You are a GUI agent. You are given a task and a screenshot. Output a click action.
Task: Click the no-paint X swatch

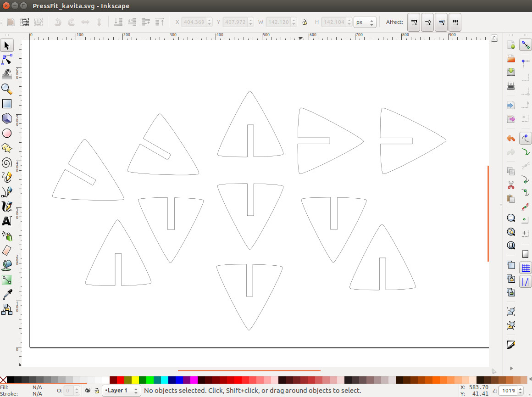click(3, 380)
